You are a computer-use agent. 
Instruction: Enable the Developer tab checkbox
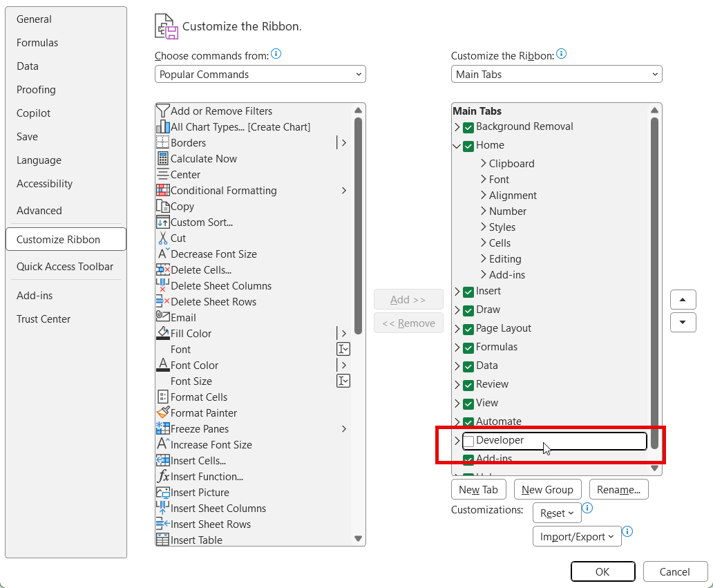468,441
